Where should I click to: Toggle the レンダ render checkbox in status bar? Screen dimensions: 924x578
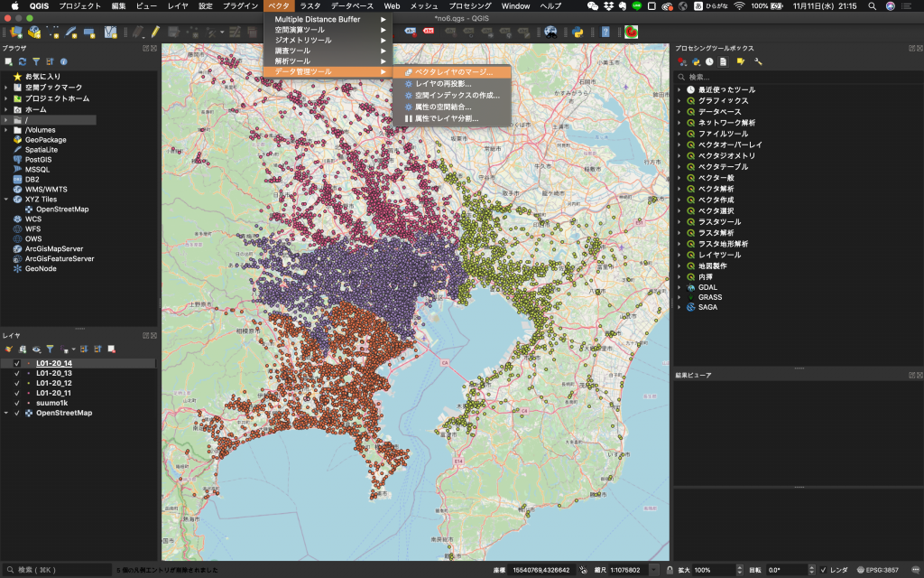(x=823, y=570)
